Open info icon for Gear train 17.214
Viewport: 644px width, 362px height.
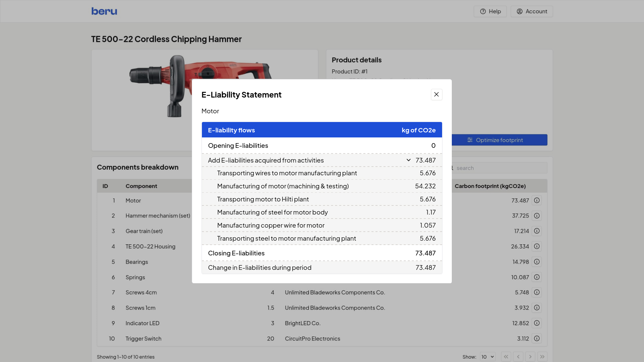tap(537, 231)
